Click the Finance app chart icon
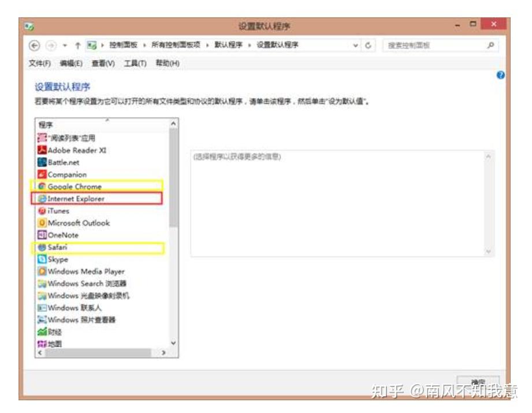The image size is (532, 413). pos(42,332)
